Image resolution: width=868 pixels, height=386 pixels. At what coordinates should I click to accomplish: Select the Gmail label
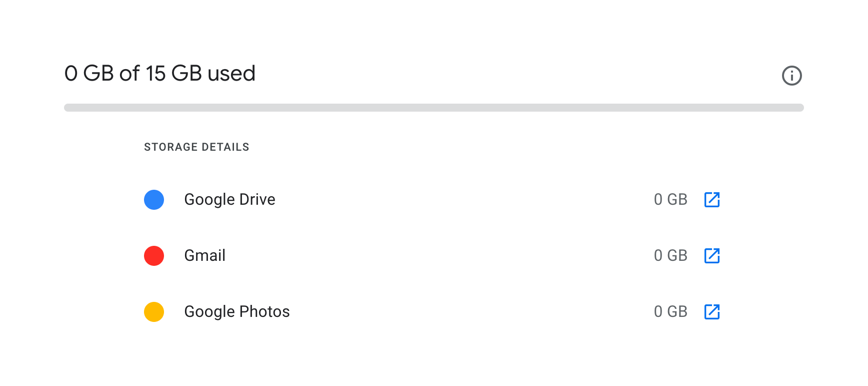click(x=204, y=256)
